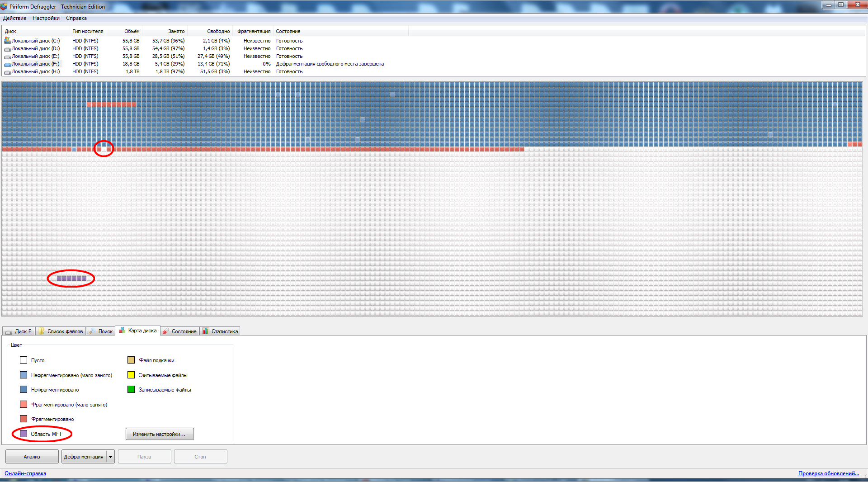
Task: Click the drive F: icon in disk list
Action: [8, 64]
